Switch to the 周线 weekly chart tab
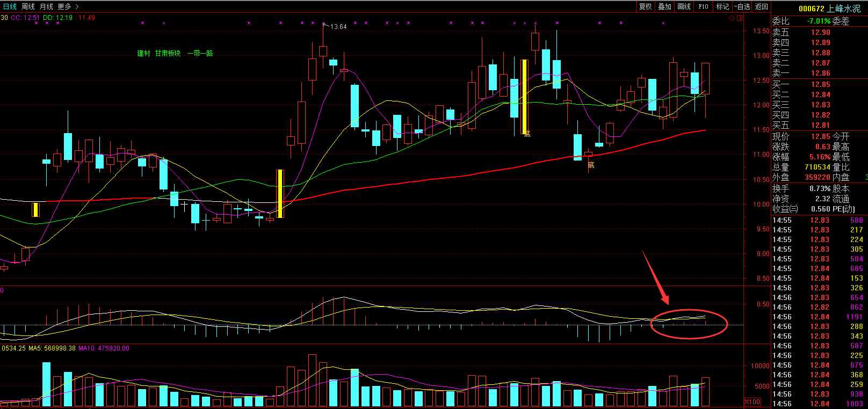Viewport: 868px width, 409px height. tap(28, 6)
